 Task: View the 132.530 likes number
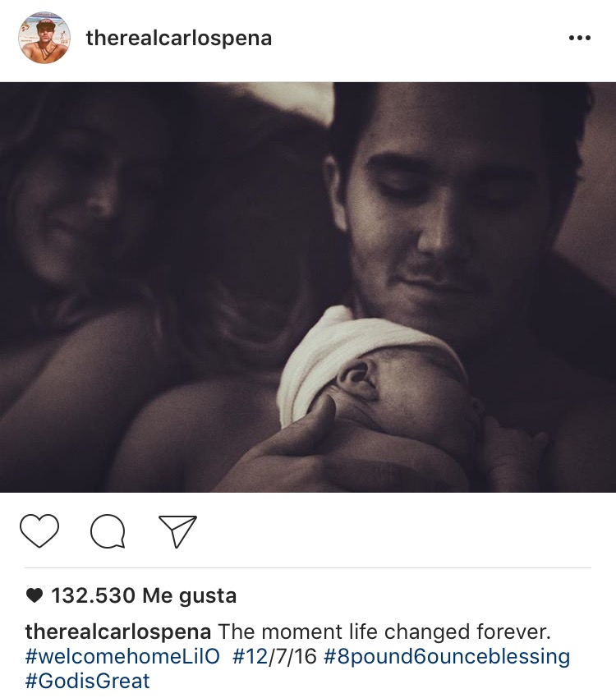pos(94,595)
